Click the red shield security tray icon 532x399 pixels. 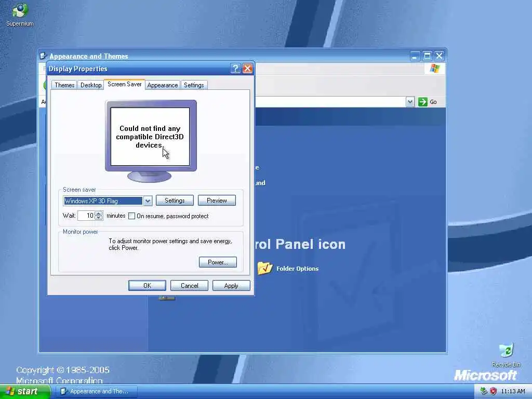[494, 391]
